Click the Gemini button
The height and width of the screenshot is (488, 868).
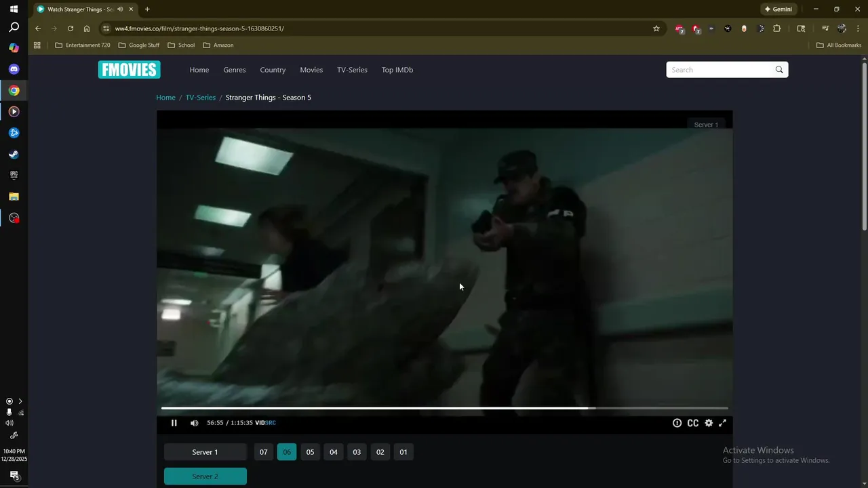pyautogui.click(x=778, y=9)
